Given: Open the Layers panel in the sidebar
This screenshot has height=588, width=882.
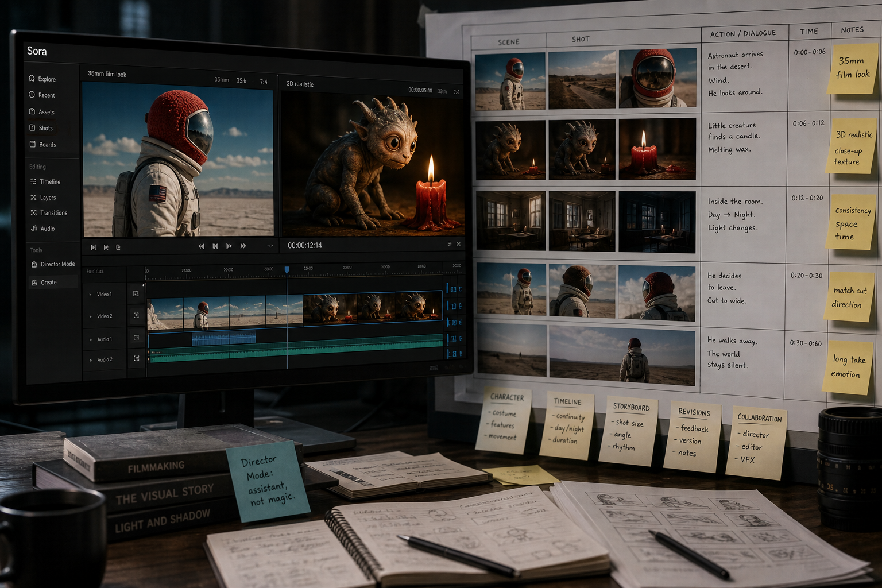Looking at the screenshot, I should pos(43,198).
